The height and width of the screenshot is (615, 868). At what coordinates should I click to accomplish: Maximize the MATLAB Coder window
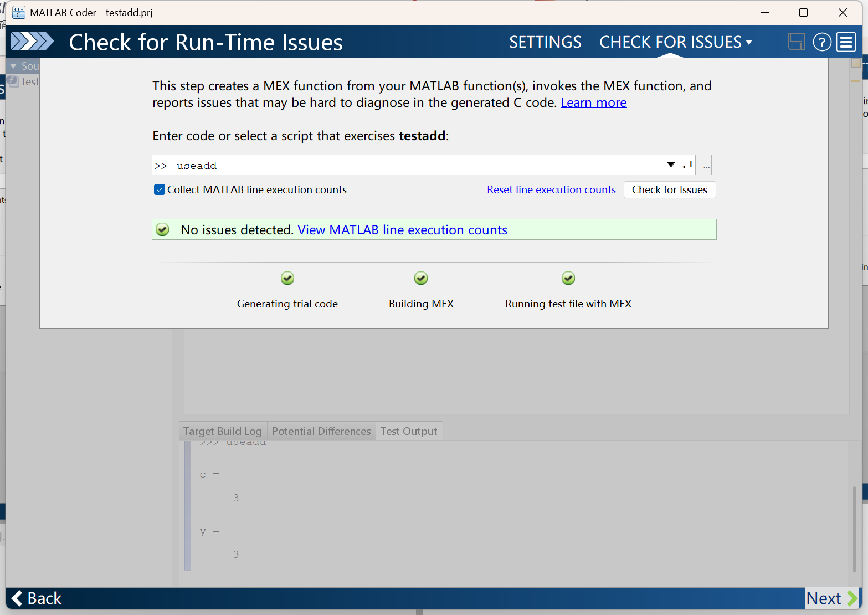pos(803,12)
